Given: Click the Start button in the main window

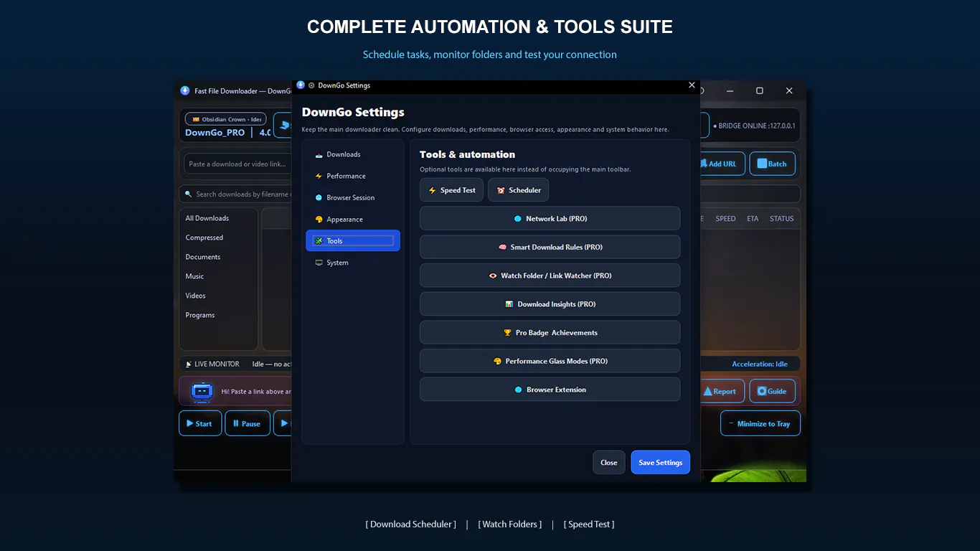Looking at the screenshot, I should coord(199,423).
